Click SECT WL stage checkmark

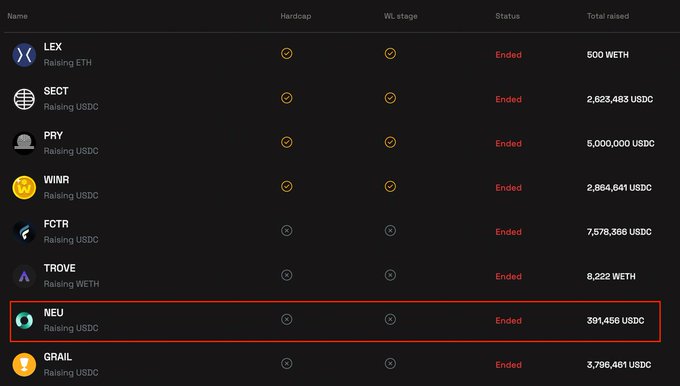point(390,98)
